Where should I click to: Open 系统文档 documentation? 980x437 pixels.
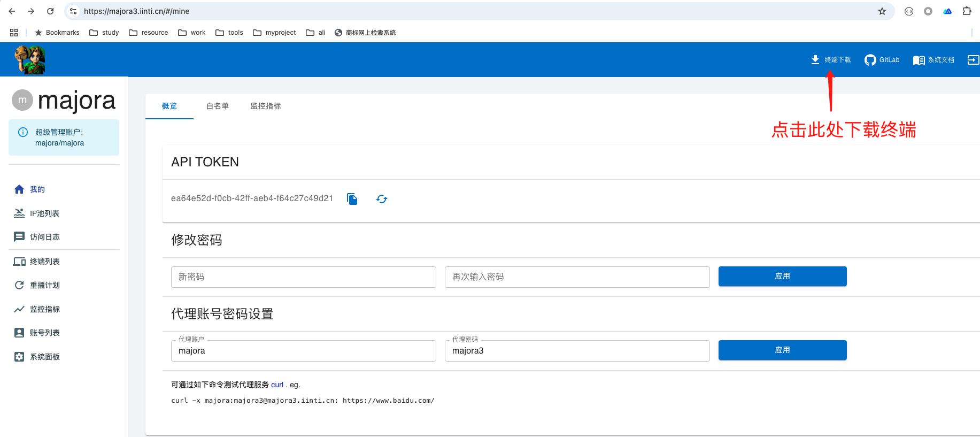coord(933,60)
